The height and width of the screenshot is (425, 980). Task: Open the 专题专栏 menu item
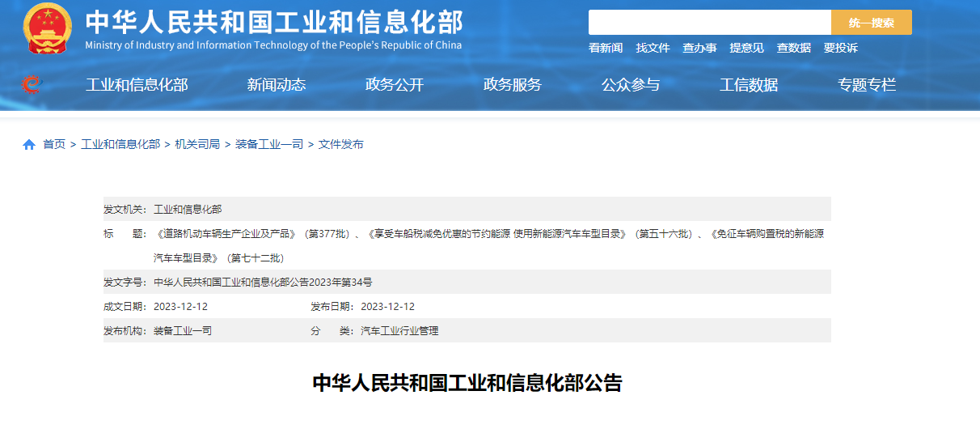pos(867,85)
